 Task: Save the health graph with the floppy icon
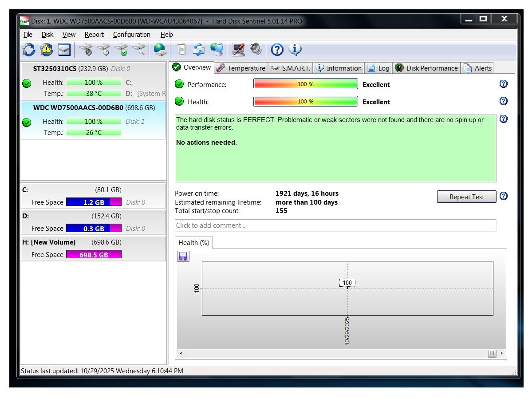coord(183,257)
